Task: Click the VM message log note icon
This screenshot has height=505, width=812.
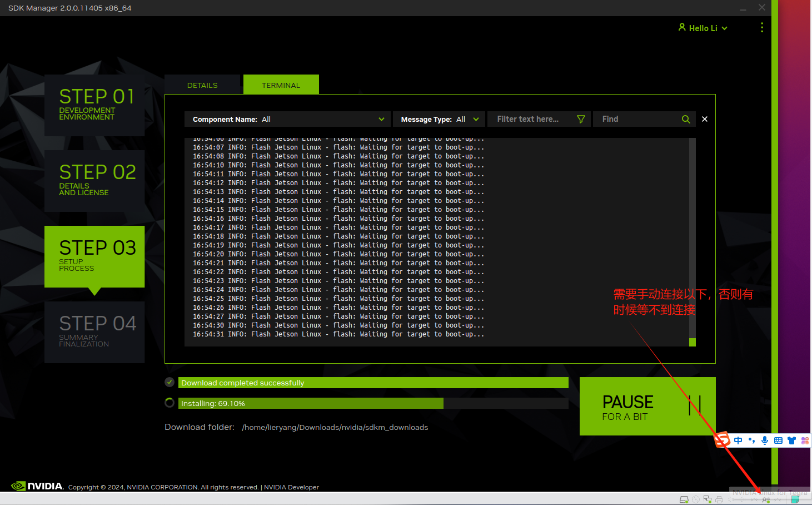Action: pyautogui.click(x=795, y=499)
